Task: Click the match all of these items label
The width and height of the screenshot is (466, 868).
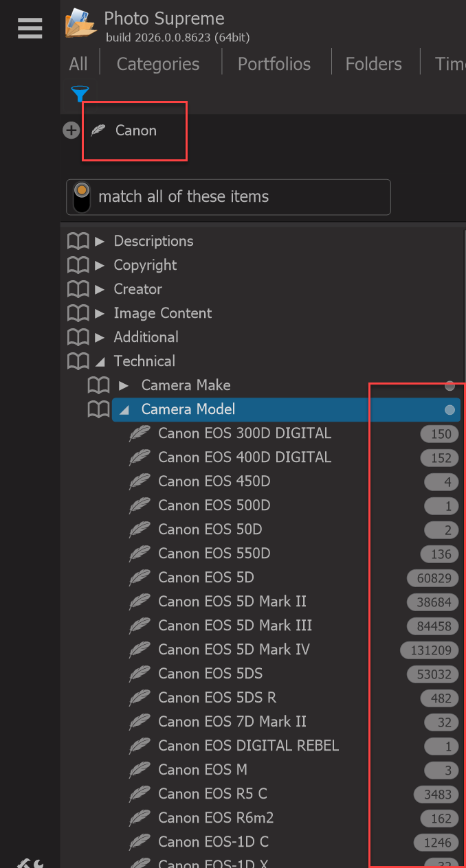Action: pyautogui.click(x=184, y=196)
